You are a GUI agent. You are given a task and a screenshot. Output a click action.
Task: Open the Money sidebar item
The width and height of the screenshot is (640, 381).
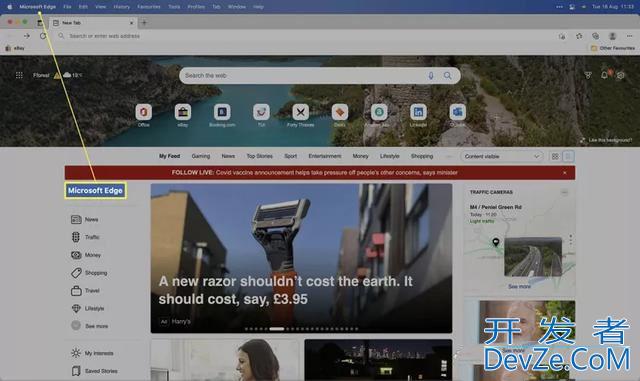[86, 255]
